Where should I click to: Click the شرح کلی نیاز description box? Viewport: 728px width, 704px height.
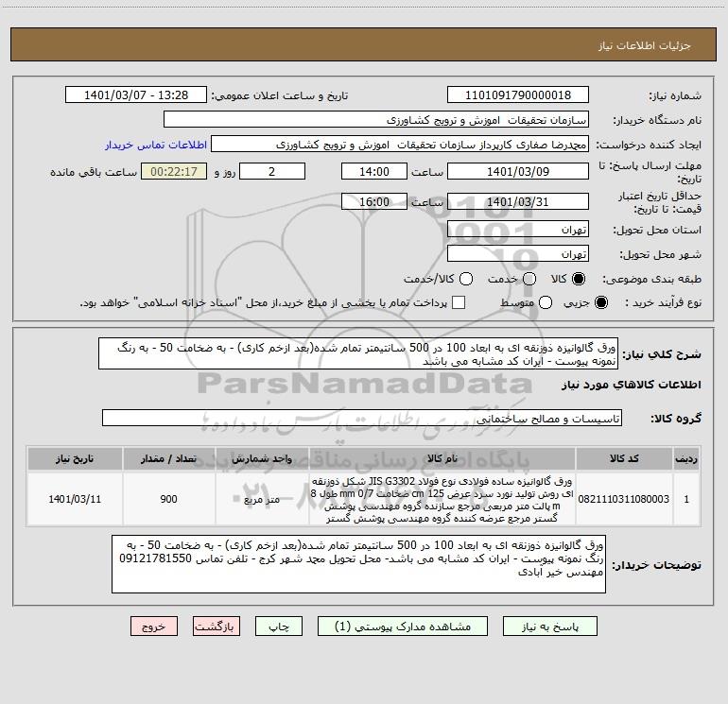[358, 353]
